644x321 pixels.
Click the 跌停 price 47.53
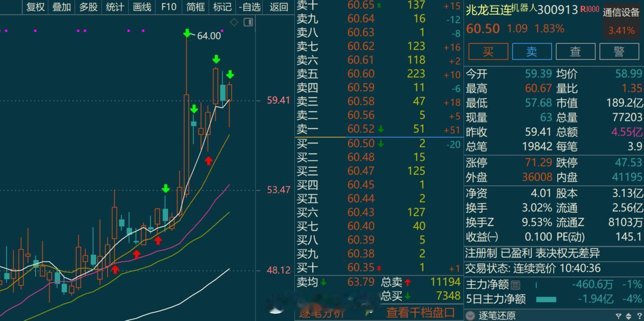(x=629, y=163)
